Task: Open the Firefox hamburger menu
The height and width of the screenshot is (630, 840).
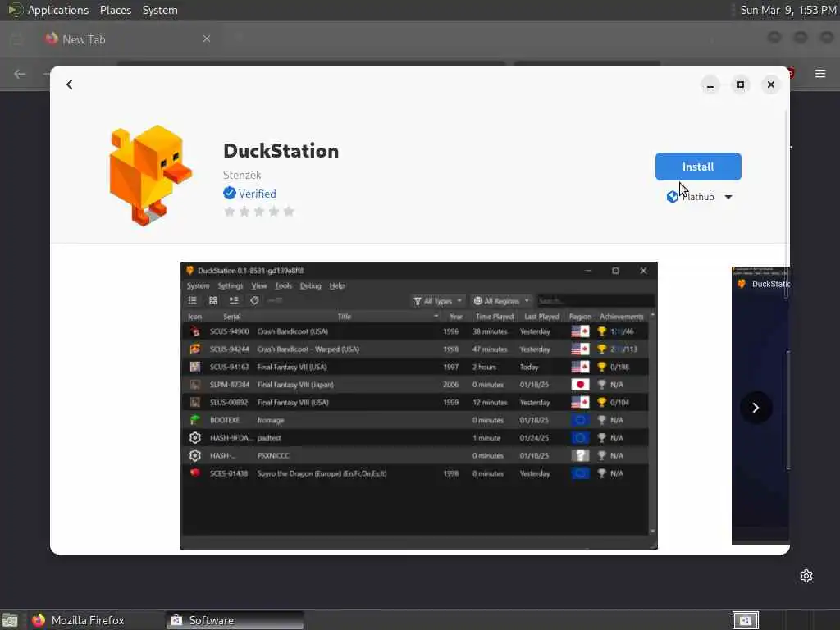Action: 820,73
